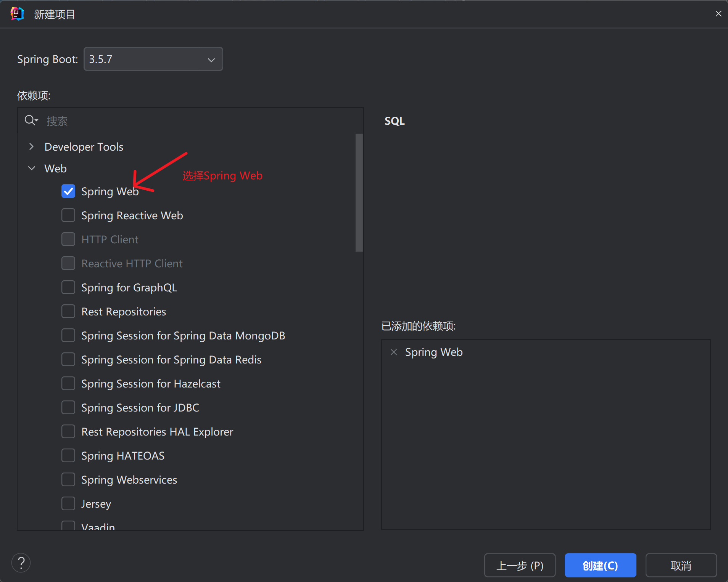This screenshot has height=582, width=728.
Task: Expand the Developer Tools category
Action: (x=32, y=146)
